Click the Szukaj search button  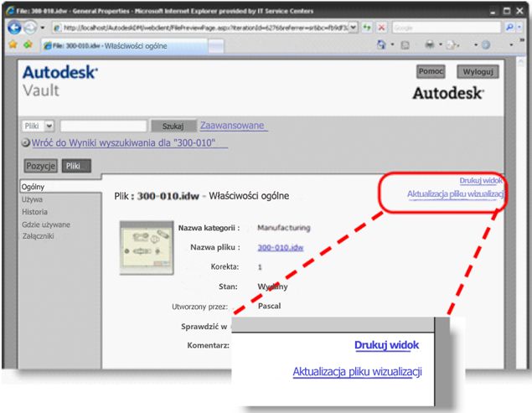click(173, 126)
